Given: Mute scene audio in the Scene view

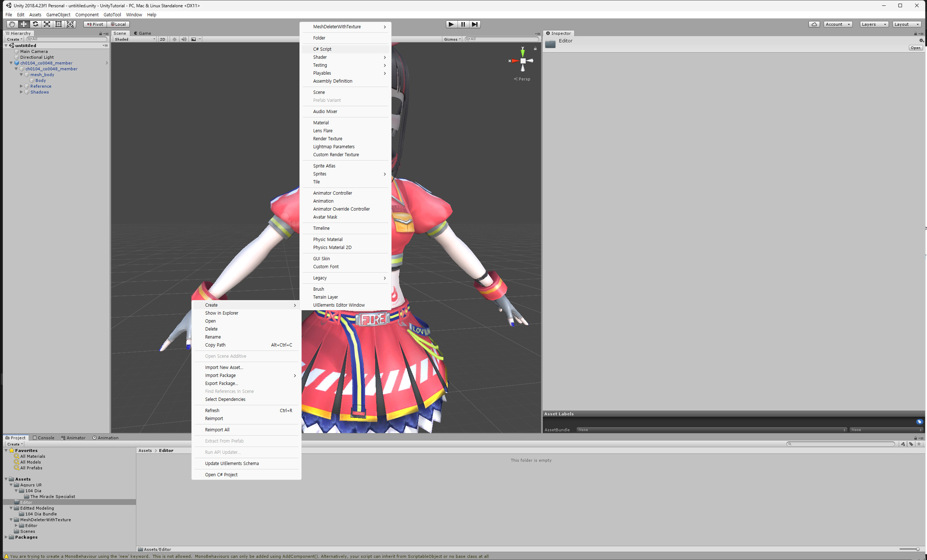Looking at the screenshot, I should coord(183,39).
